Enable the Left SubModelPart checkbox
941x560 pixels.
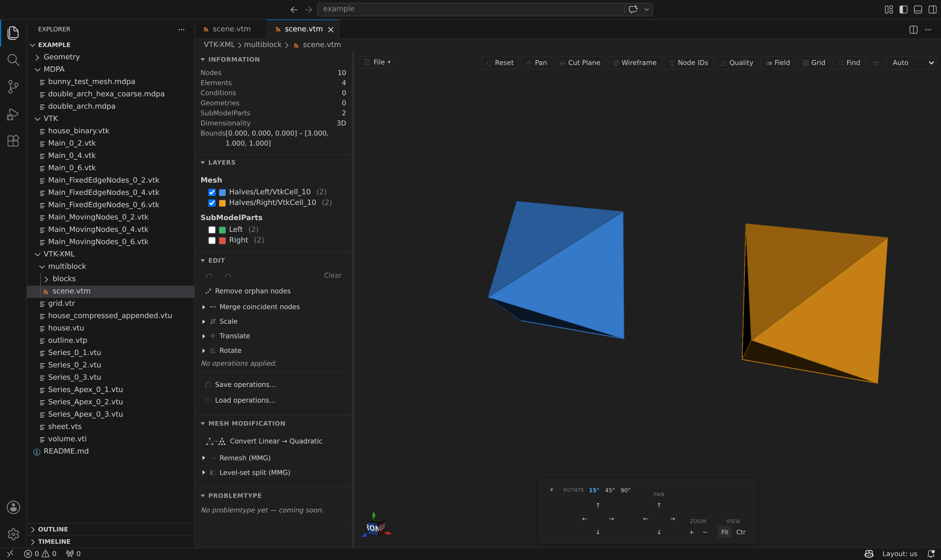tap(212, 230)
